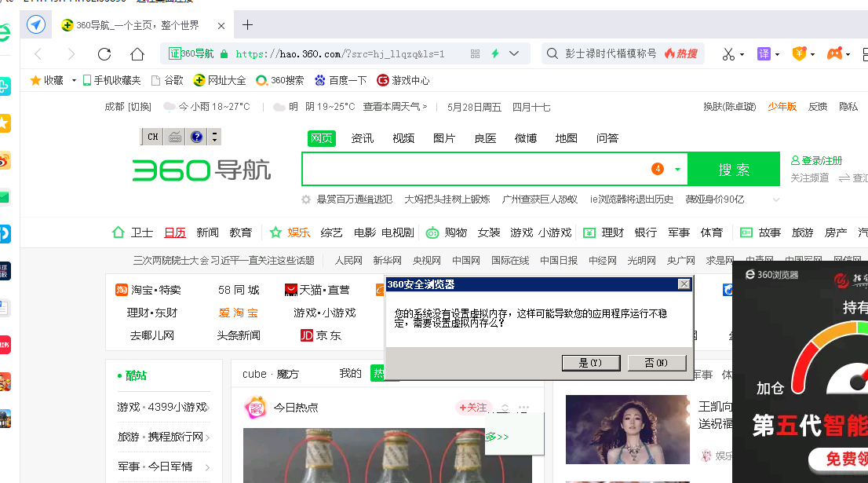Expand the shield wallet dropdown arrow

tap(812, 54)
